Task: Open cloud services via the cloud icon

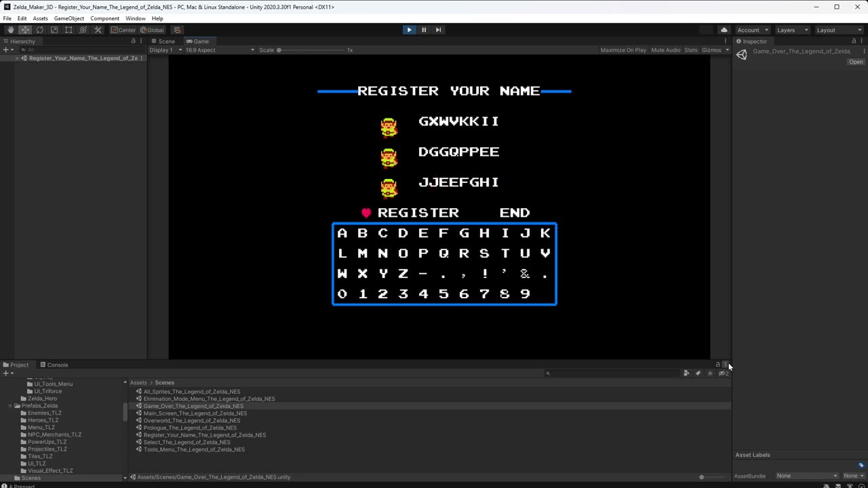Action: (x=724, y=30)
